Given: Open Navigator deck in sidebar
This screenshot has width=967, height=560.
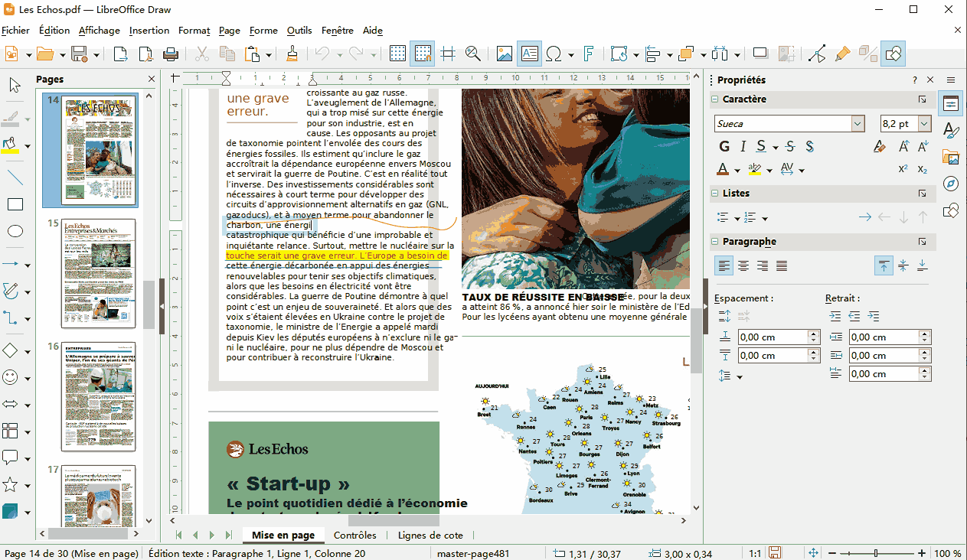Looking at the screenshot, I should pyautogui.click(x=951, y=184).
